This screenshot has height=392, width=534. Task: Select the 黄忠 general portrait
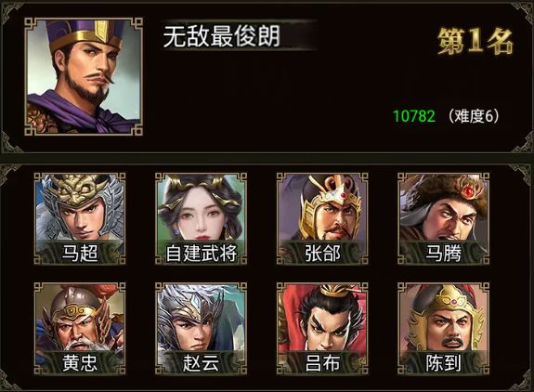[x=80, y=328]
